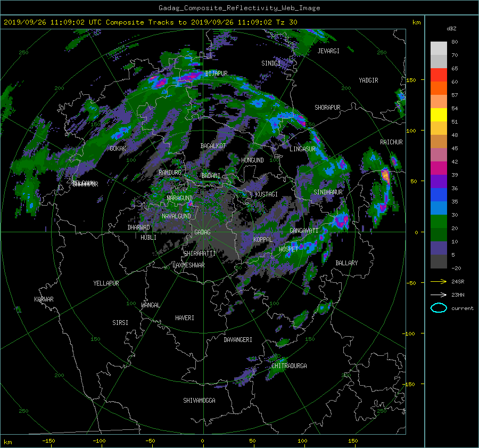The image size is (479, 448).
Task: Select the white-grey 80 dBZ color swatch
Action: 439,48
